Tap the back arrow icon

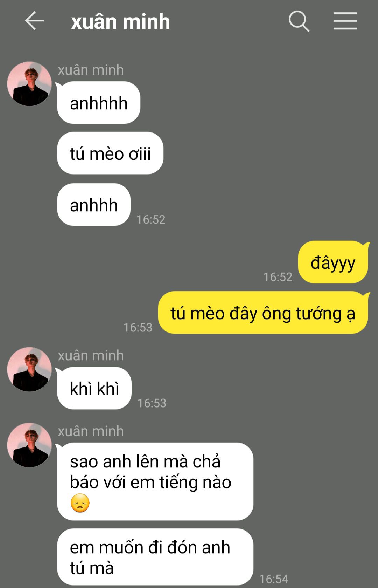pyautogui.click(x=34, y=21)
